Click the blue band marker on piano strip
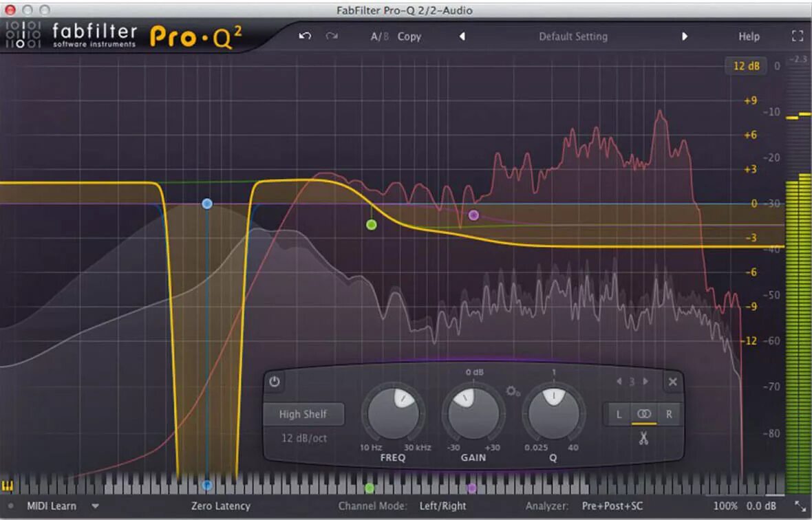 click(207, 486)
